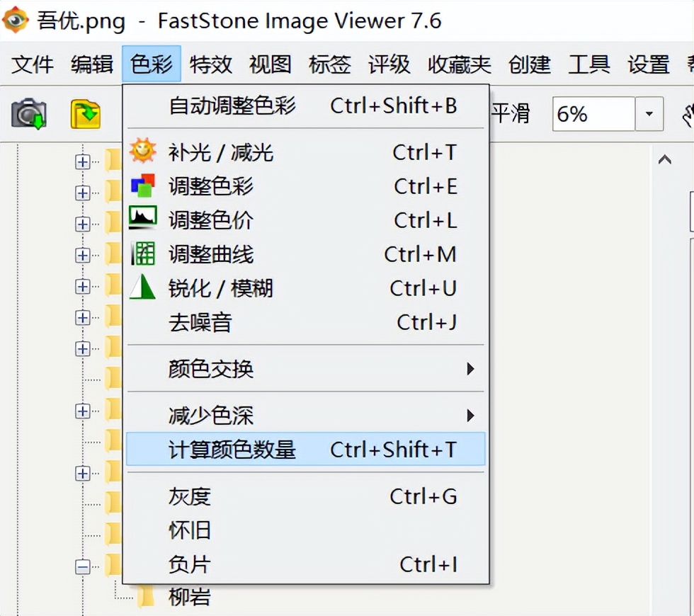694x616 pixels.
Task: Select the 柳岩 folder in tree
Action: pyautogui.click(x=189, y=597)
